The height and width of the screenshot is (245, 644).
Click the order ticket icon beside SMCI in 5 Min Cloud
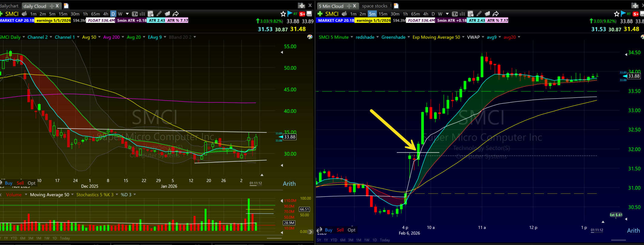(x=344, y=14)
